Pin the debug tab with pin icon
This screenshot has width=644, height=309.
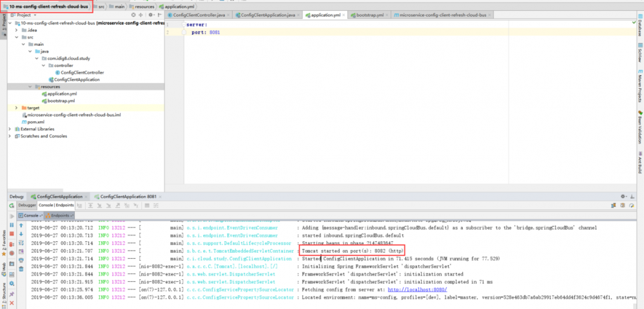pyautogui.click(x=12, y=294)
